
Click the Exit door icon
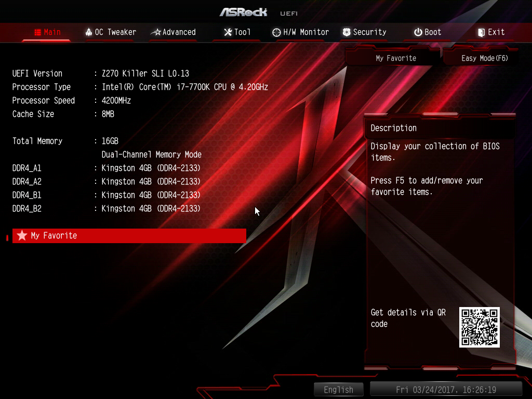click(x=481, y=32)
